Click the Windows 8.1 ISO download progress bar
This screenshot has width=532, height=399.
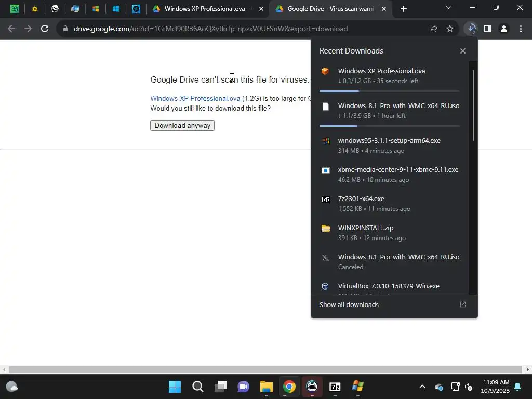pos(390,126)
